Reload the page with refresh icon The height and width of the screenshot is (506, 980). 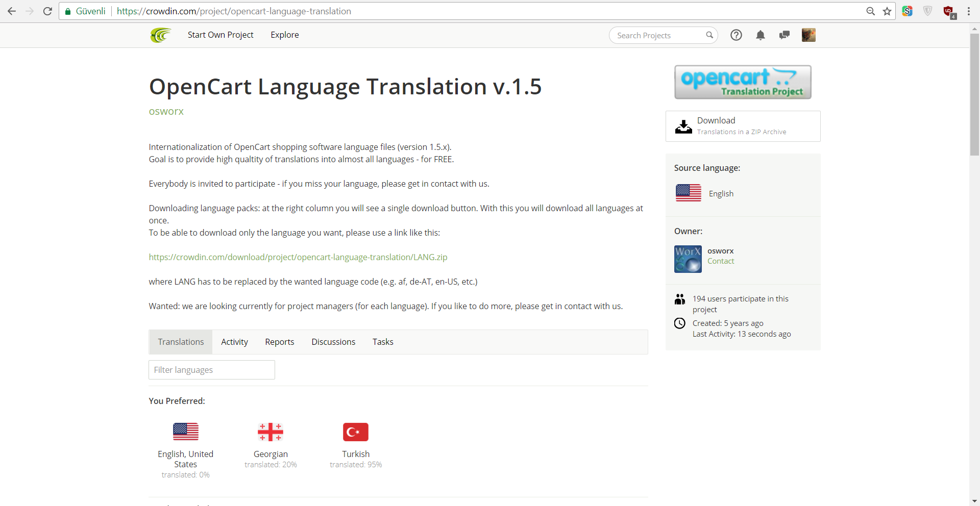pyautogui.click(x=47, y=11)
